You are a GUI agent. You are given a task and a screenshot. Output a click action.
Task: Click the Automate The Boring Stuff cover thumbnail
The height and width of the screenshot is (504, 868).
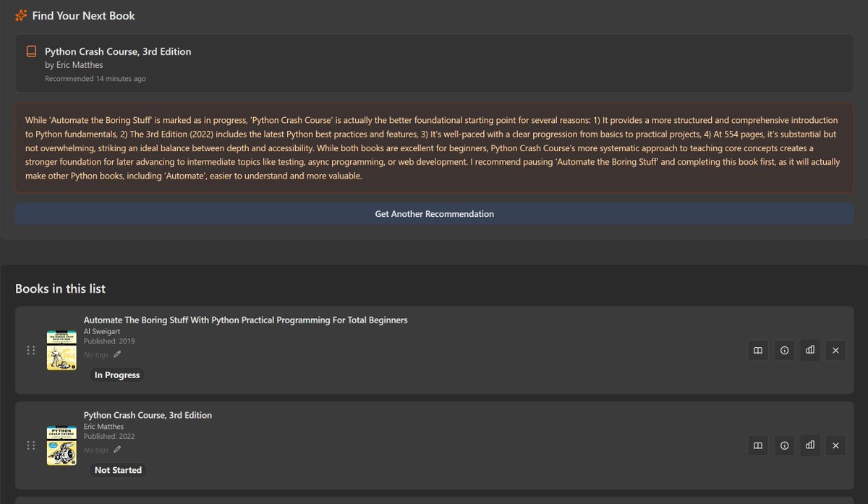(62, 350)
